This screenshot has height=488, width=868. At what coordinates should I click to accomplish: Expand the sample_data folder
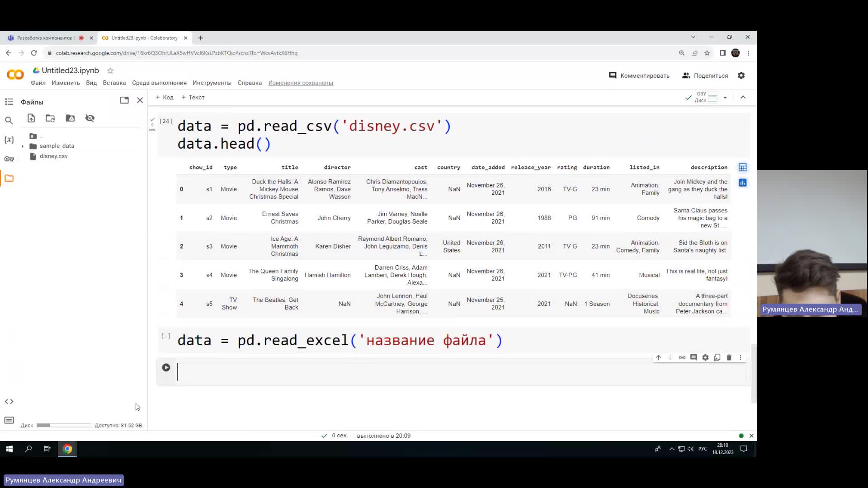(23, 146)
